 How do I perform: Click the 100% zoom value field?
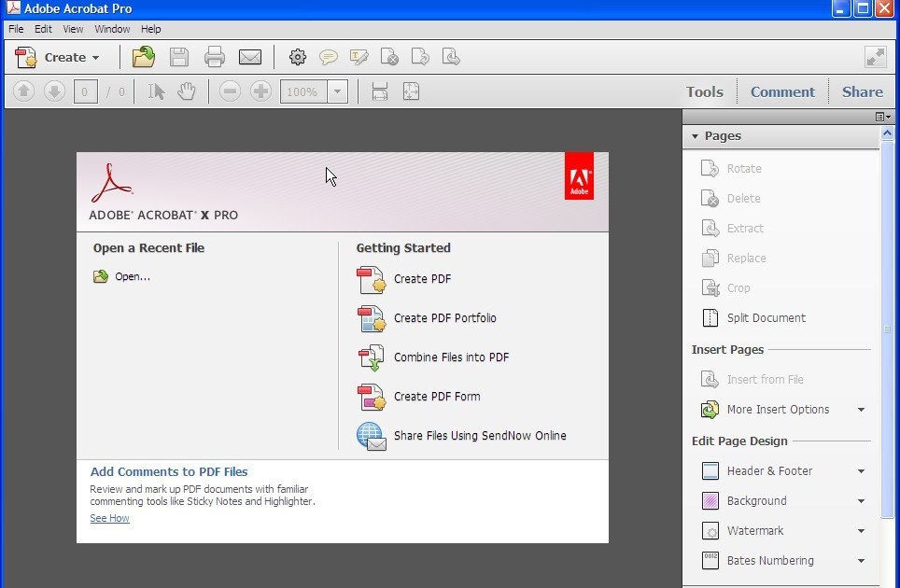click(x=303, y=91)
